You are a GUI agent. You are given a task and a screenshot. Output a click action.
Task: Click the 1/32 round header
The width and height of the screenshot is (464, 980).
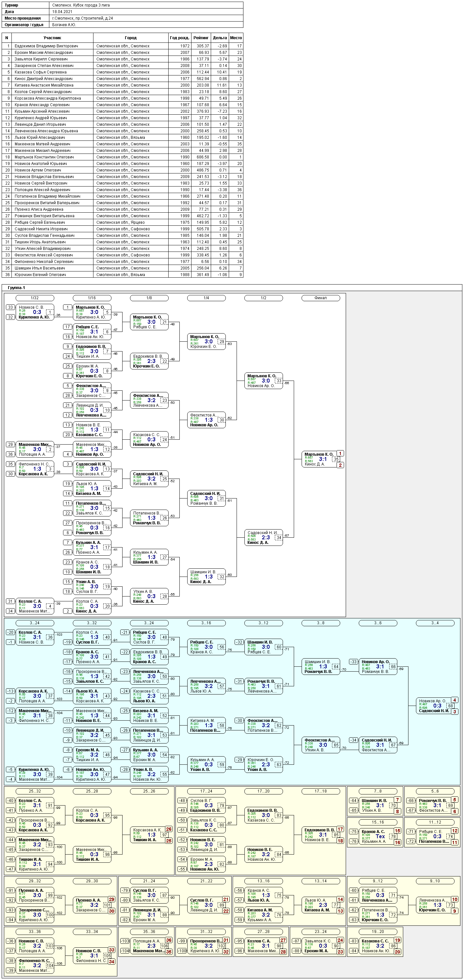(35, 298)
